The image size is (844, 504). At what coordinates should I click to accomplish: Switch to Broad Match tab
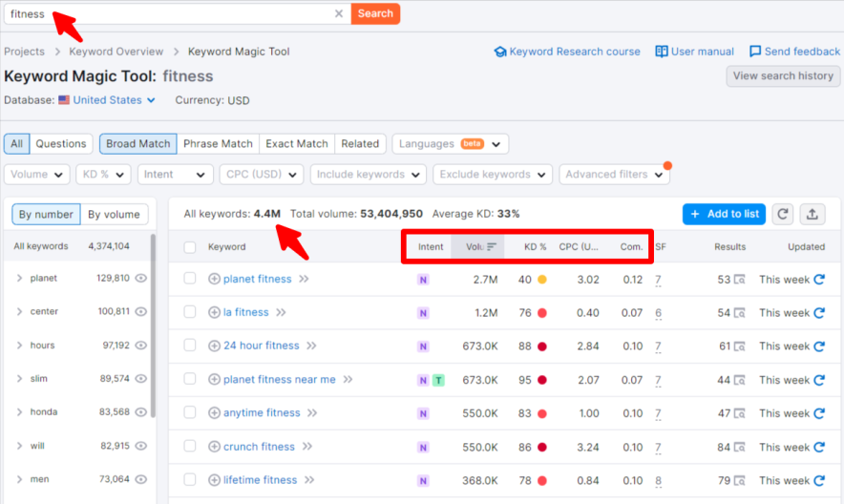137,143
